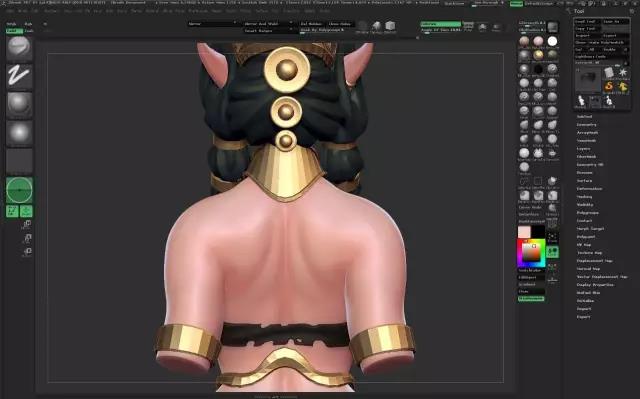The width and height of the screenshot is (640, 399).
Task: Toggle the green Zadd button
Action: [x=14, y=31]
